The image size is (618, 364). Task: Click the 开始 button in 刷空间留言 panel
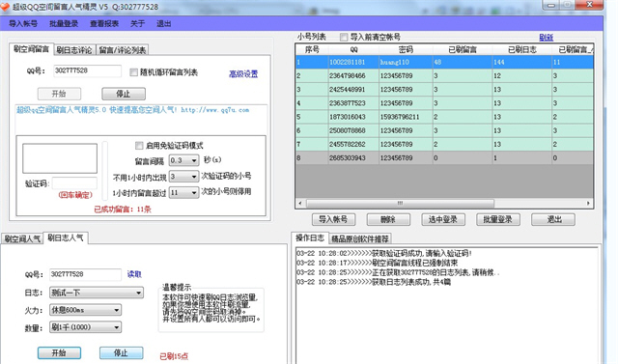[59, 94]
